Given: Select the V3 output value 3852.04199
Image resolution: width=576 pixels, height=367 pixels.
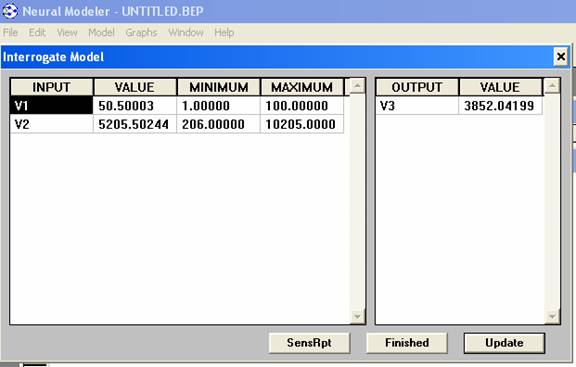Looking at the screenshot, I should [500, 106].
